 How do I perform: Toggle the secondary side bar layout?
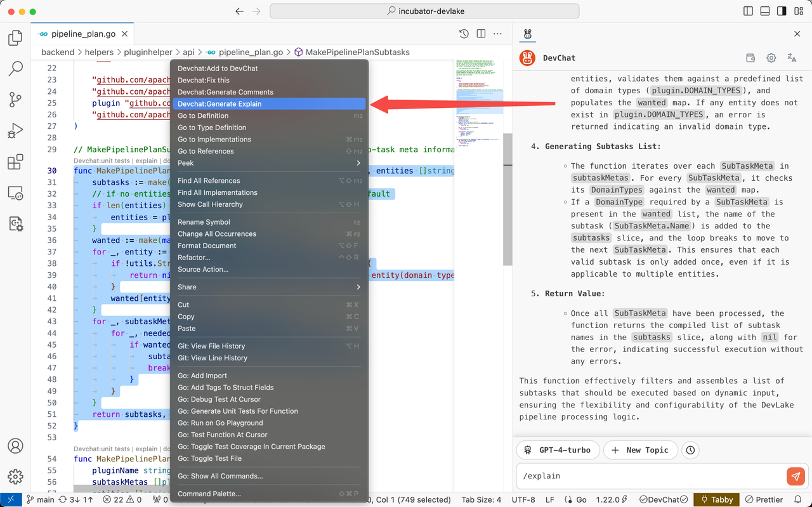pyautogui.click(x=782, y=11)
